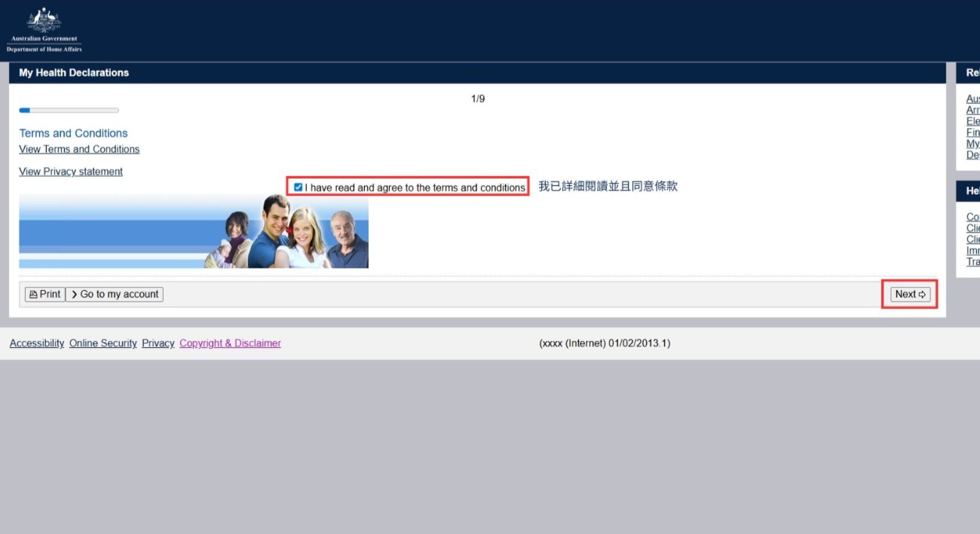This screenshot has height=534, width=980.
Task: Click sidebar link starting with 'Fin'
Action: tap(973, 133)
